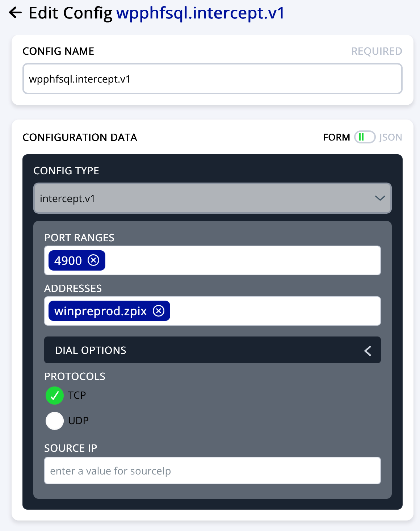420x531 pixels.
Task: Click the back arrow icon
Action: (15, 13)
